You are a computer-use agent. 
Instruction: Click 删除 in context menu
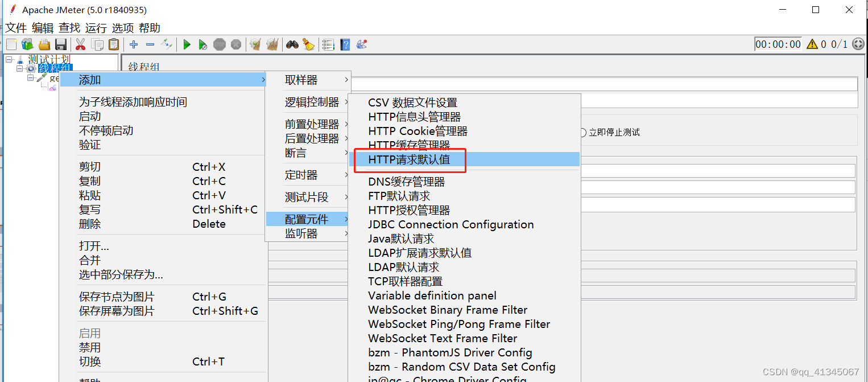pos(163,224)
